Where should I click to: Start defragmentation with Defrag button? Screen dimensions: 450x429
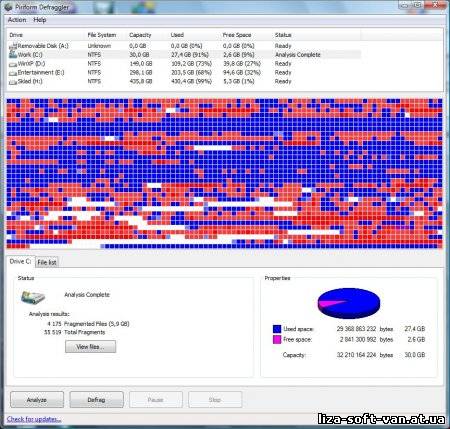pyautogui.click(x=96, y=400)
